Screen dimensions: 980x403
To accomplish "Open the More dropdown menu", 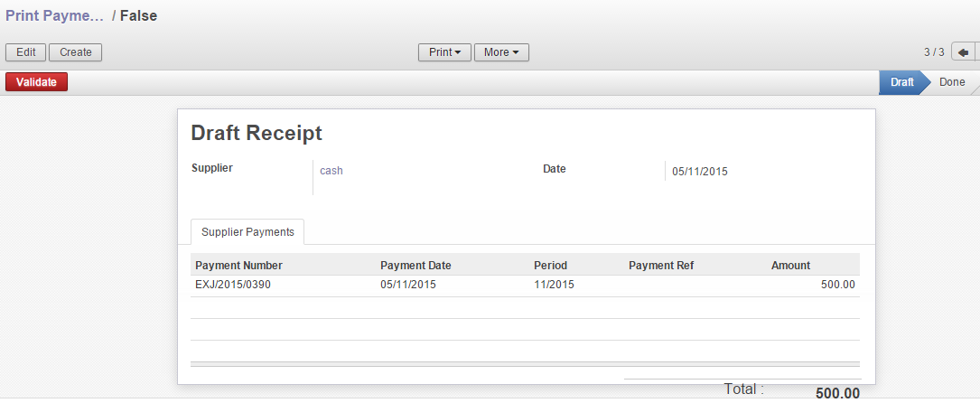I will pos(500,52).
